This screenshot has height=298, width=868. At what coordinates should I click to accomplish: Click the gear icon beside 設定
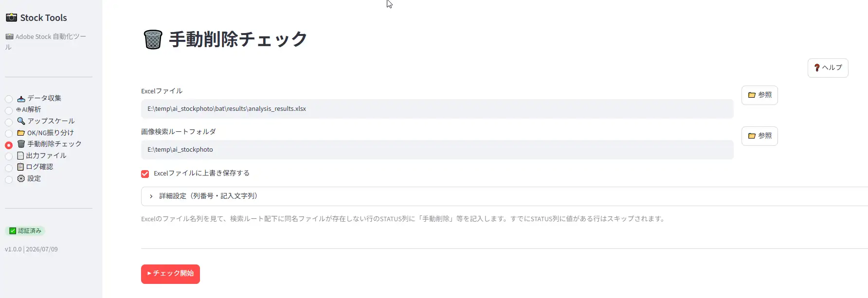pyautogui.click(x=21, y=178)
